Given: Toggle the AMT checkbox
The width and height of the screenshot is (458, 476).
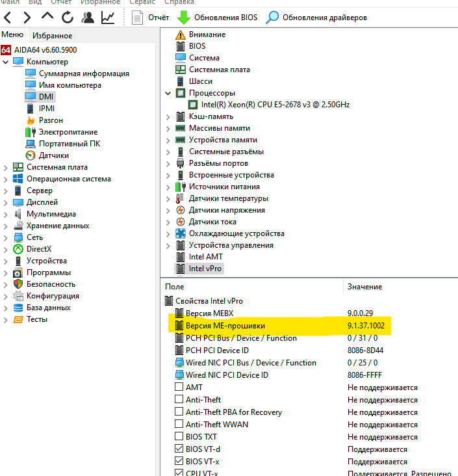Looking at the screenshot, I should tap(179, 387).
